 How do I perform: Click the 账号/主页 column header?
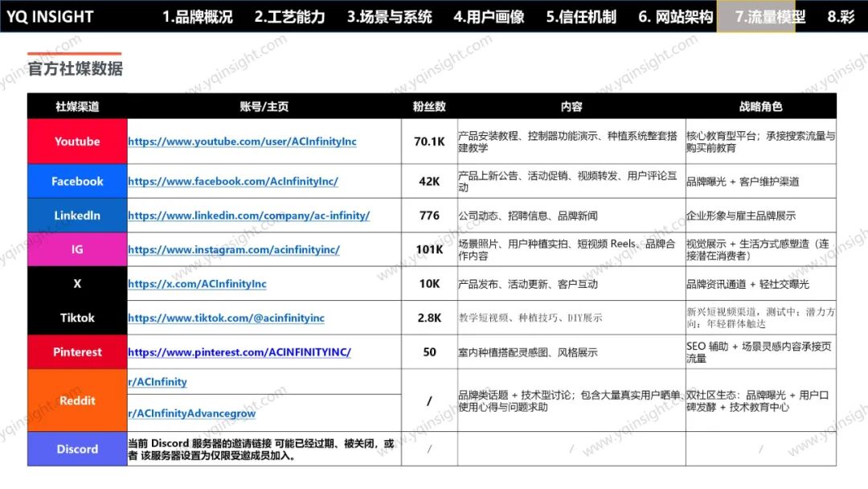(264, 106)
